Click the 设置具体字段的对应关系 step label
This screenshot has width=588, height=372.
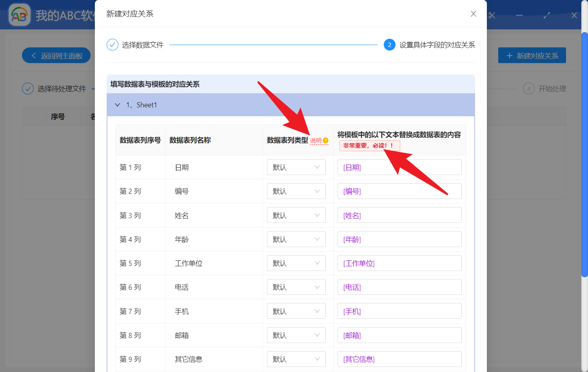pyautogui.click(x=438, y=45)
